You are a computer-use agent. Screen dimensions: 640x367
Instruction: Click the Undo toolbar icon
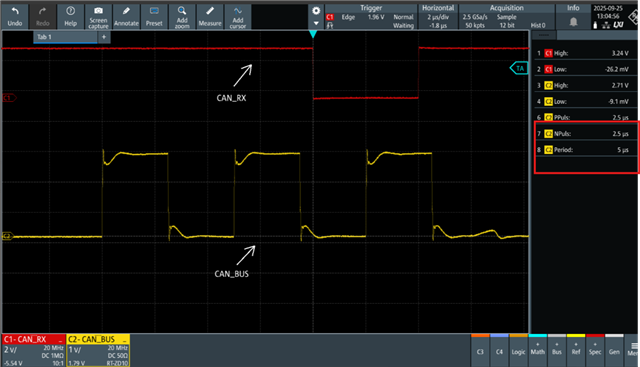(x=15, y=17)
